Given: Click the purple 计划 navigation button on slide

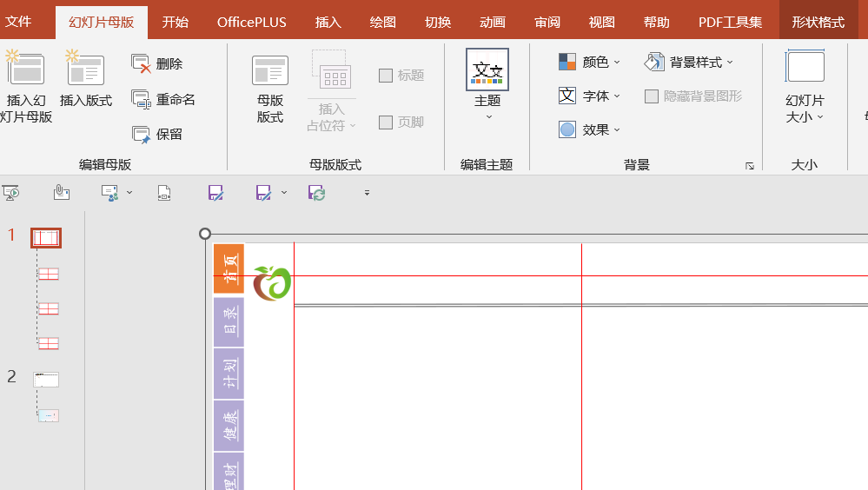Looking at the screenshot, I should pyautogui.click(x=229, y=374).
